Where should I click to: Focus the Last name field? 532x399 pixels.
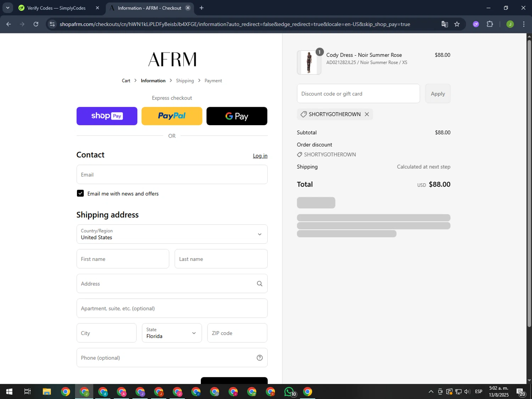coord(221,259)
